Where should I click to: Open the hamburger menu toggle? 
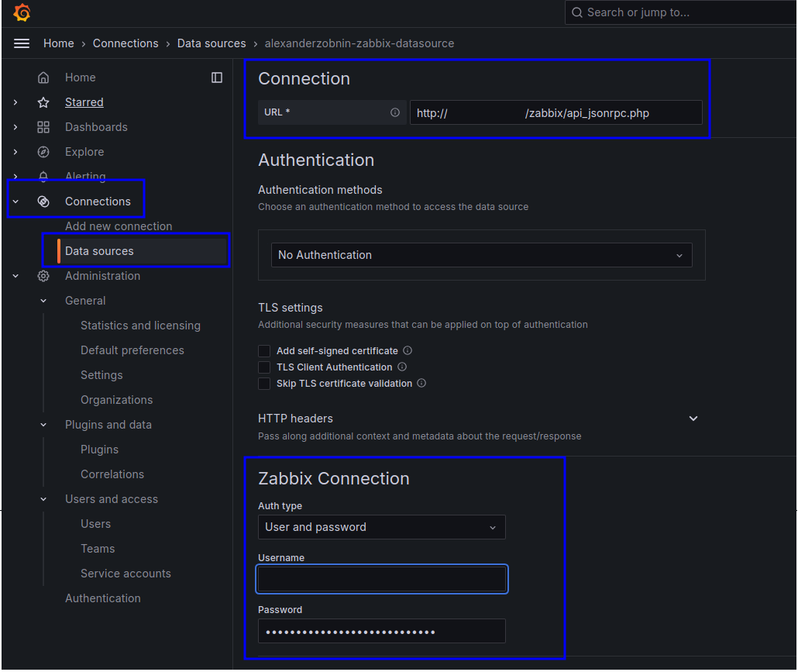point(22,43)
